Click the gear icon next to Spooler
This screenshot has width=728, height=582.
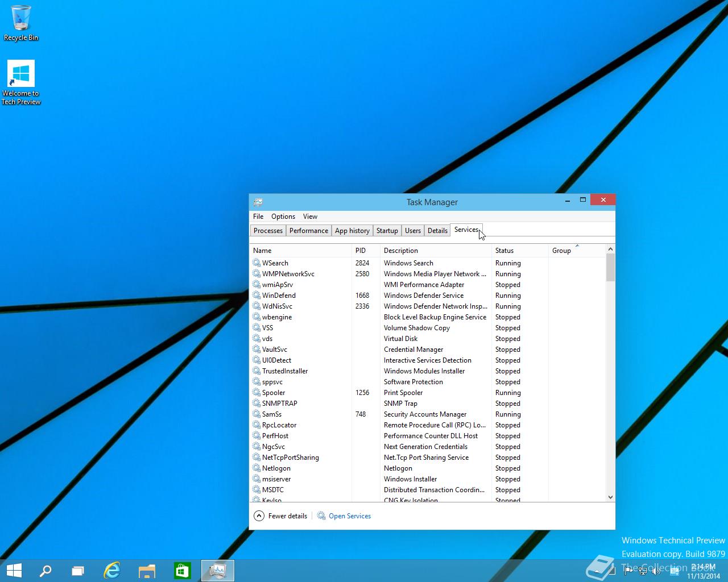point(257,392)
